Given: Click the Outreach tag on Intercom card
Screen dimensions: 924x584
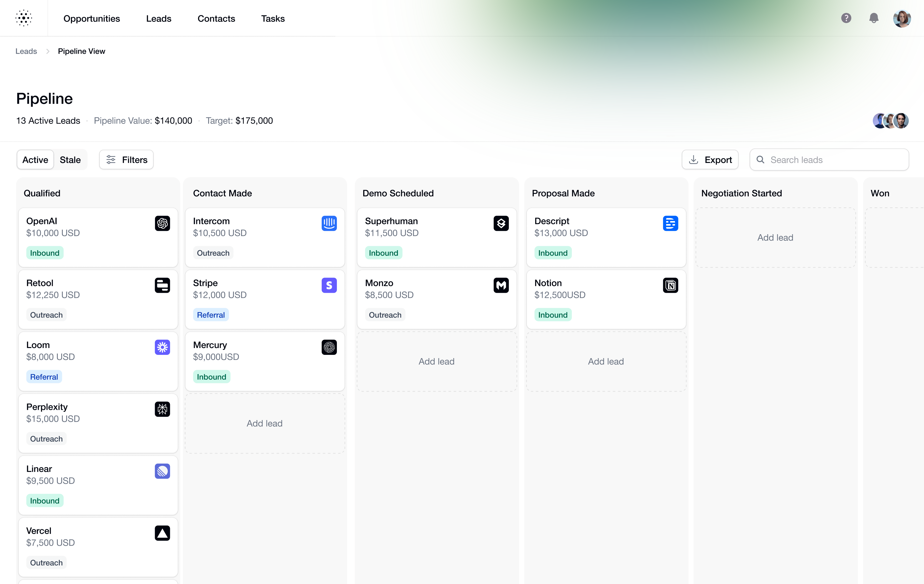Looking at the screenshot, I should tap(213, 253).
